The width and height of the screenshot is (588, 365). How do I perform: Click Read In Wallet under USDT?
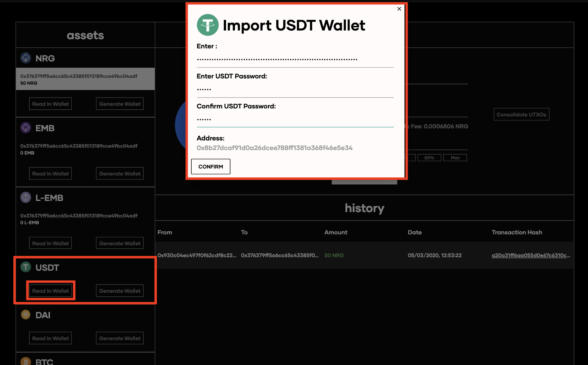[x=50, y=291]
